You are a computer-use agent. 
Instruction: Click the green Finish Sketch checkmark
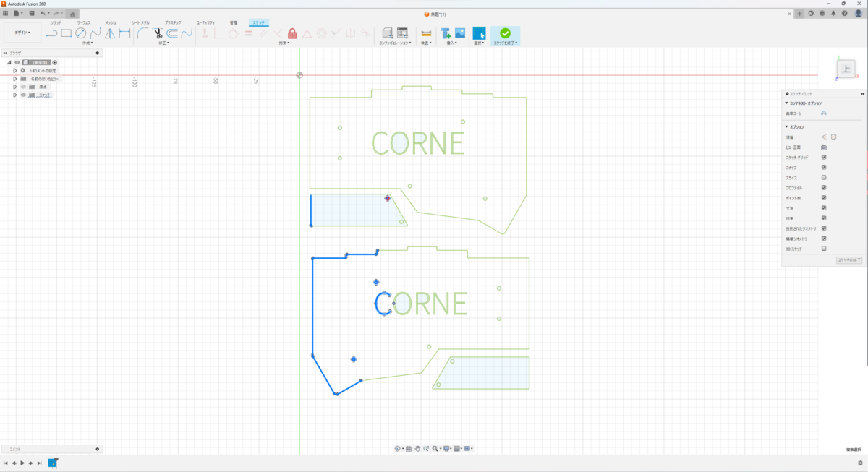coord(505,33)
